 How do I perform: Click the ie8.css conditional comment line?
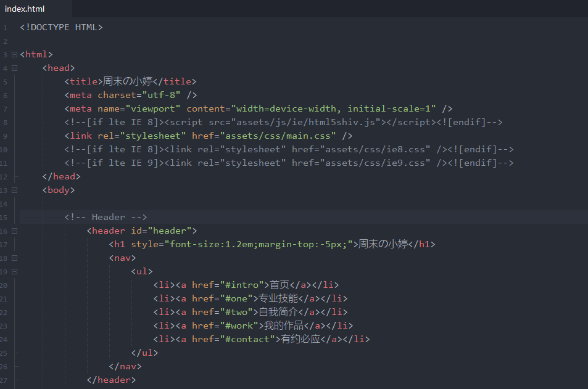click(x=289, y=149)
